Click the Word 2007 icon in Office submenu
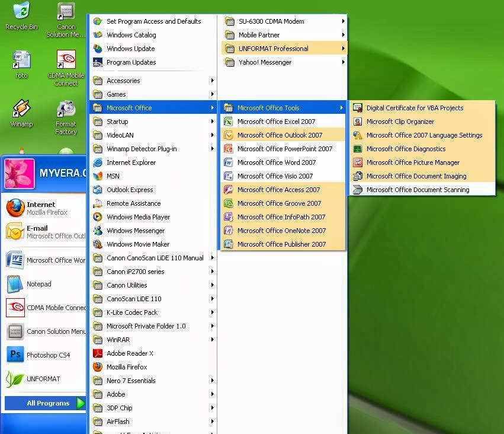Image resolution: width=504 pixels, height=434 pixels. pos(228,162)
